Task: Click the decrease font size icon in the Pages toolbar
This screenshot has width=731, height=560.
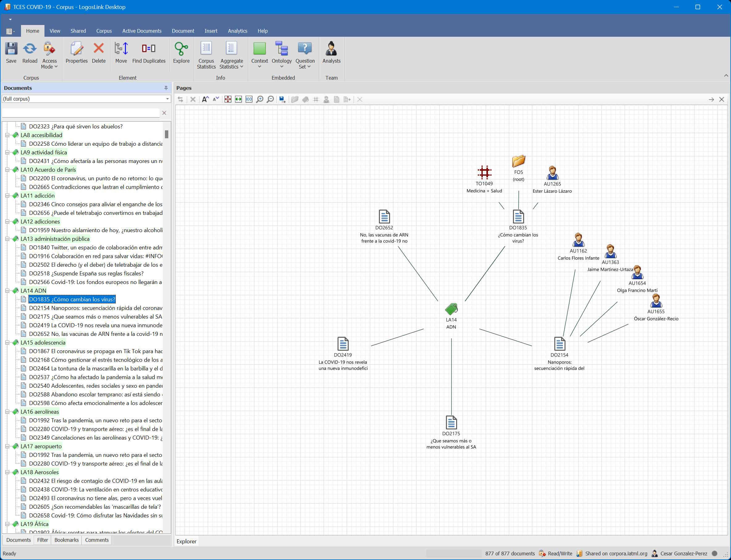Action: click(216, 99)
